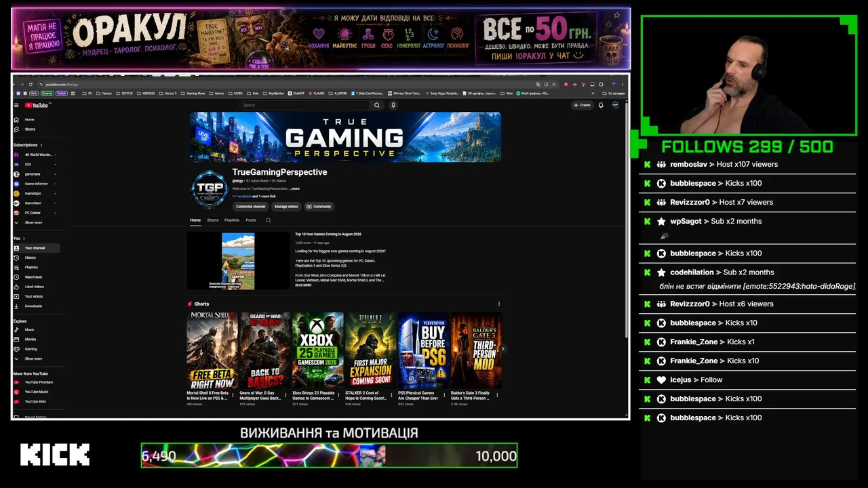Show next Shorts with the right arrow
The width and height of the screenshot is (868, 488).
coord(502,349)
